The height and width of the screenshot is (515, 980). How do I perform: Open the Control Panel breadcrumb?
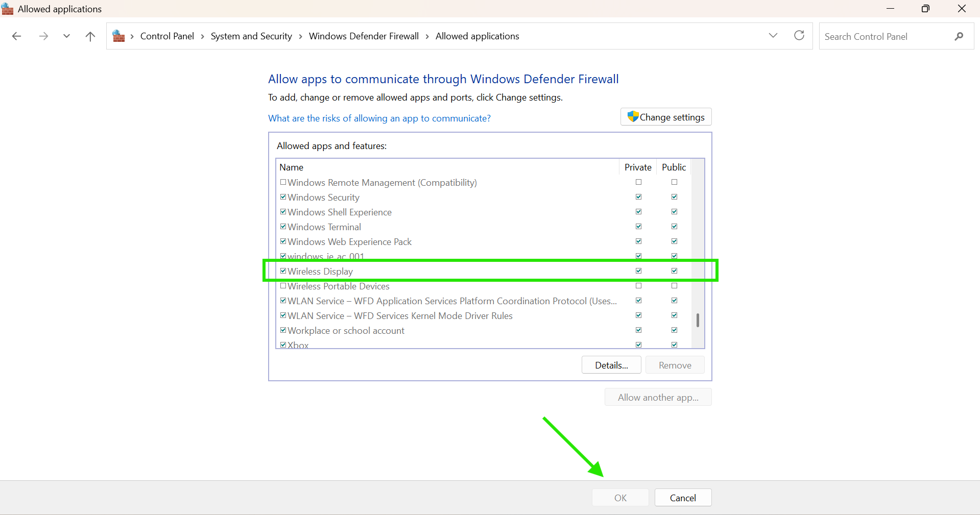(x=167, y=36)
